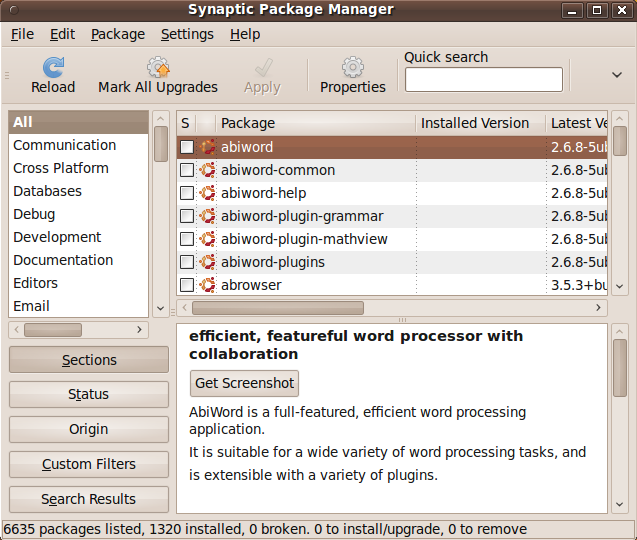Screen dimensions: 637x540
Task: Open the Help menu
Action: pyautogui.click(x=245, y=34)
